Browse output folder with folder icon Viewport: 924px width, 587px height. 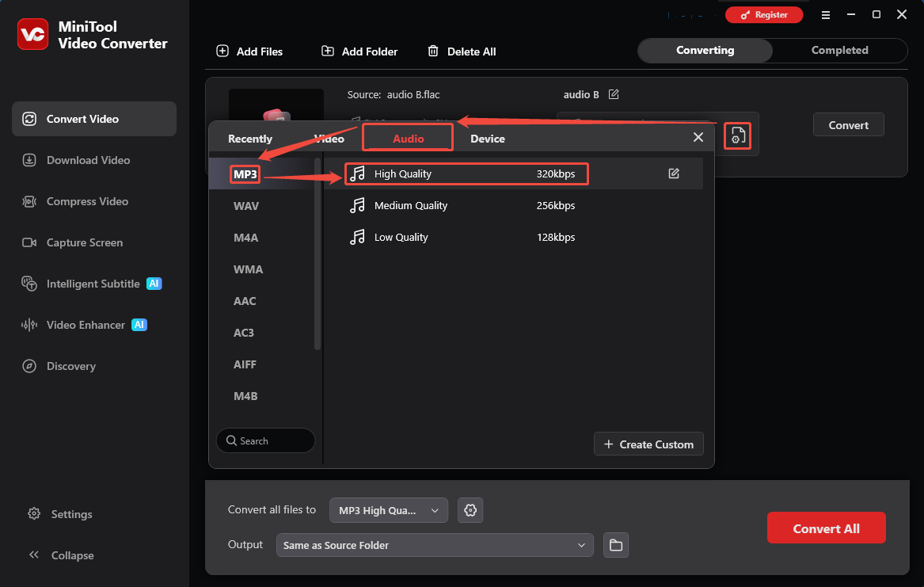click(x=616, y=545)
